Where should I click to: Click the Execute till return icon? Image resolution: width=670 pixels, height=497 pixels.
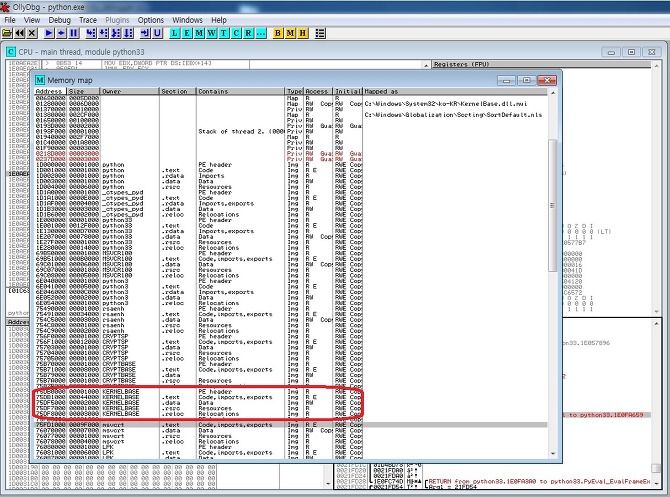145,33
